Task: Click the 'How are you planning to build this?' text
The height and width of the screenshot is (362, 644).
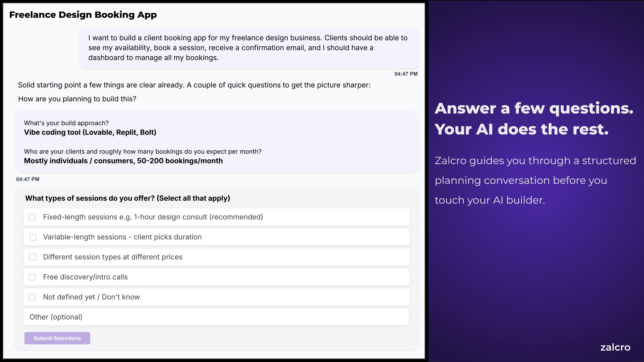Action: coord(77,99)
